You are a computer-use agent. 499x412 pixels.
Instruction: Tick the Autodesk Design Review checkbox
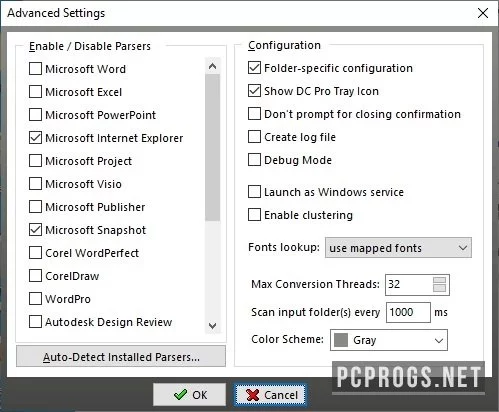[x=35, y=322]
